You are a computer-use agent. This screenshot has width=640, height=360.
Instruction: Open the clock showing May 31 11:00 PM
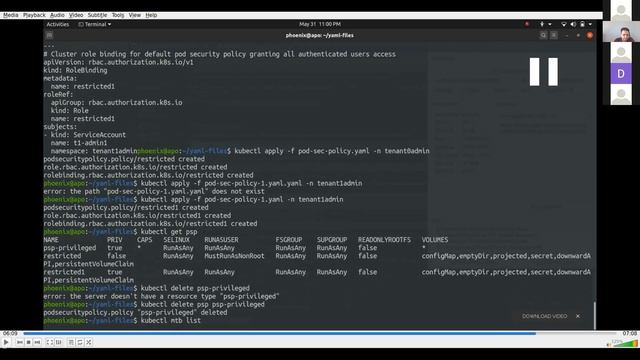(x=320, y=24)
